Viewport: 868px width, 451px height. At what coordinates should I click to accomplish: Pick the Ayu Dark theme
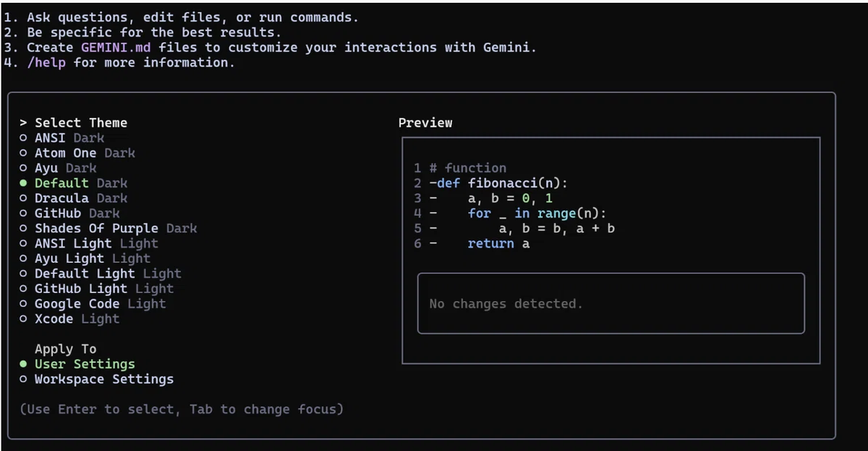pyautogui.click(x=58, y=168)
